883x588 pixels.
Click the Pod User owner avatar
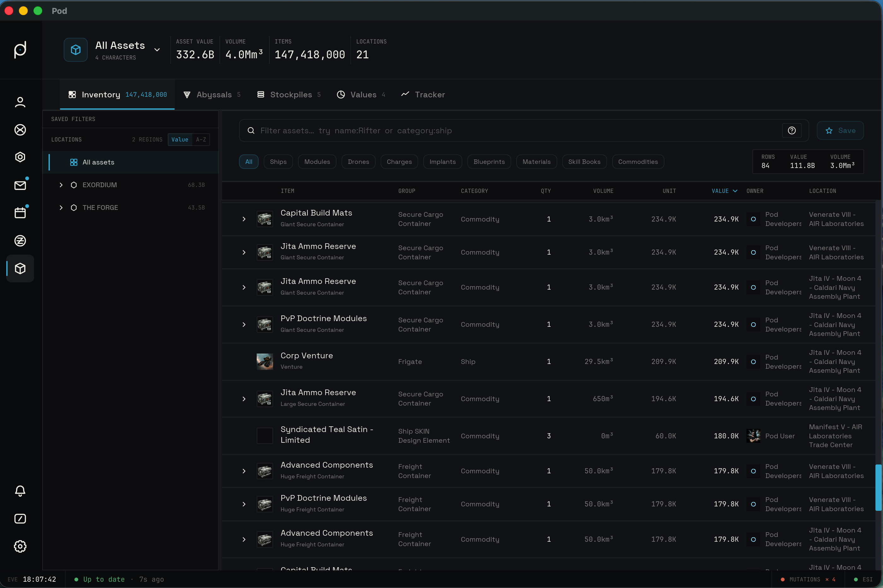tap(753, 436)
